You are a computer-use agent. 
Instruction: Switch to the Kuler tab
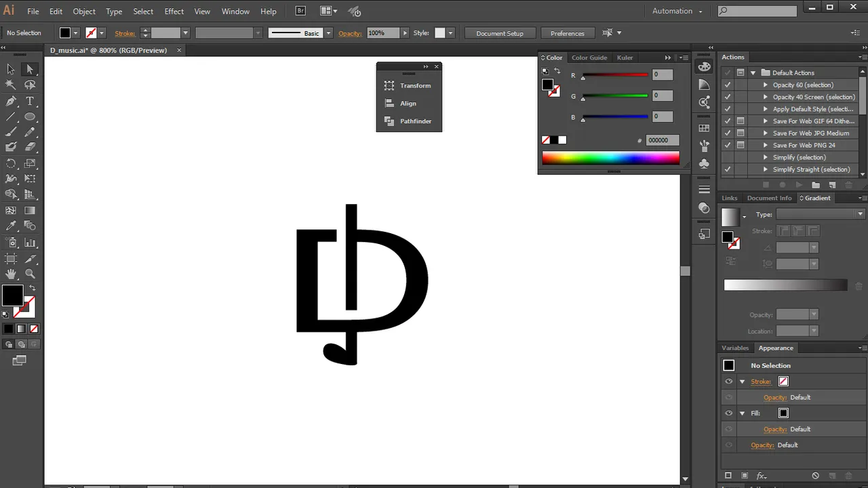(625, 58)
